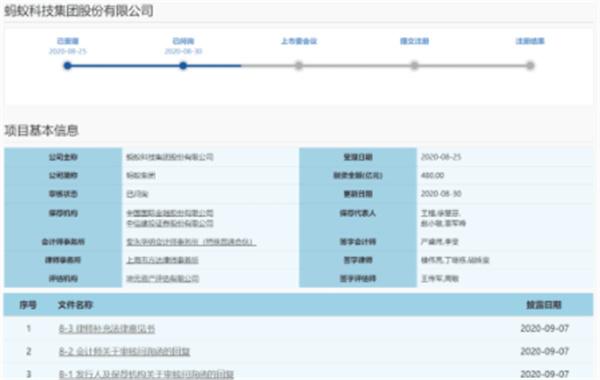600x380 pixels.
Task: Click the 注册结果 final timeline dot
Action: click(530, 66)
